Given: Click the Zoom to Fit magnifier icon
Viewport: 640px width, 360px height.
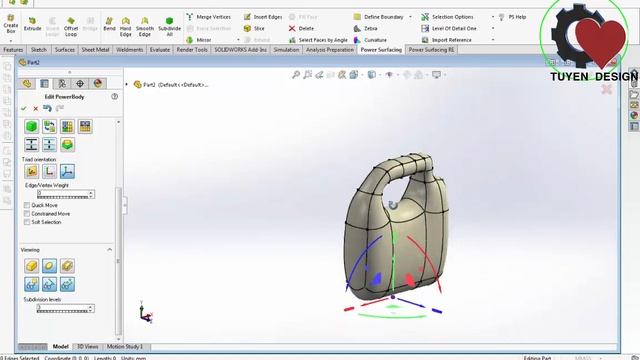Looking at the screenshot, I should [x=296, y=75].
